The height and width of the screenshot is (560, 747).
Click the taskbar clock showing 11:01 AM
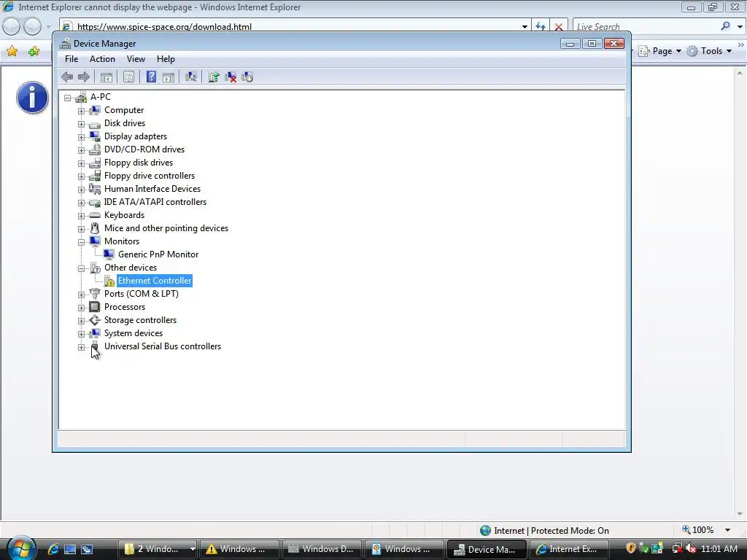719,549
